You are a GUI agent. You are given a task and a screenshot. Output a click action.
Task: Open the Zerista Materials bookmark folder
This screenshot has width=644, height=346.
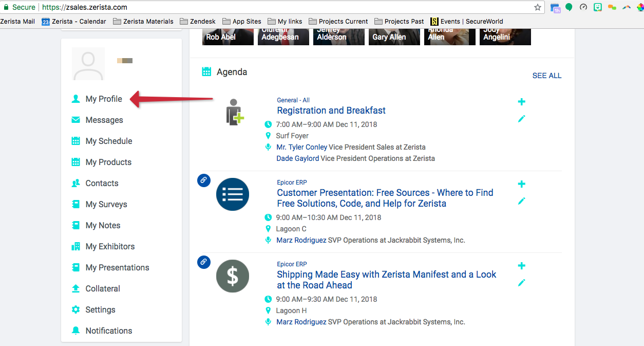click(143, 22)
